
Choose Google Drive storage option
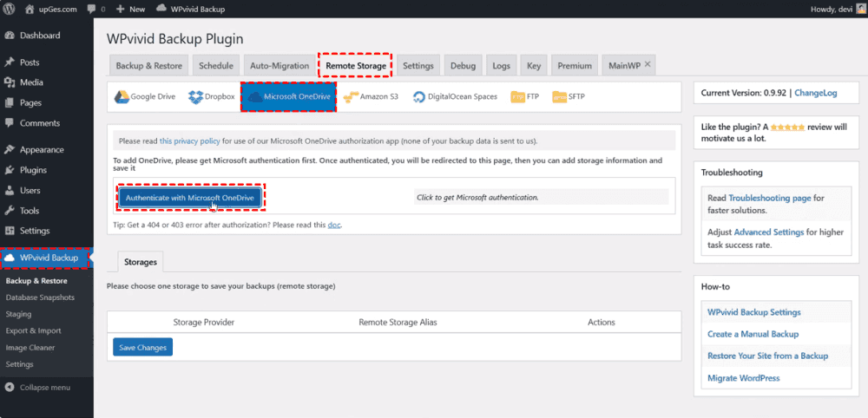[x=144, y=97]
